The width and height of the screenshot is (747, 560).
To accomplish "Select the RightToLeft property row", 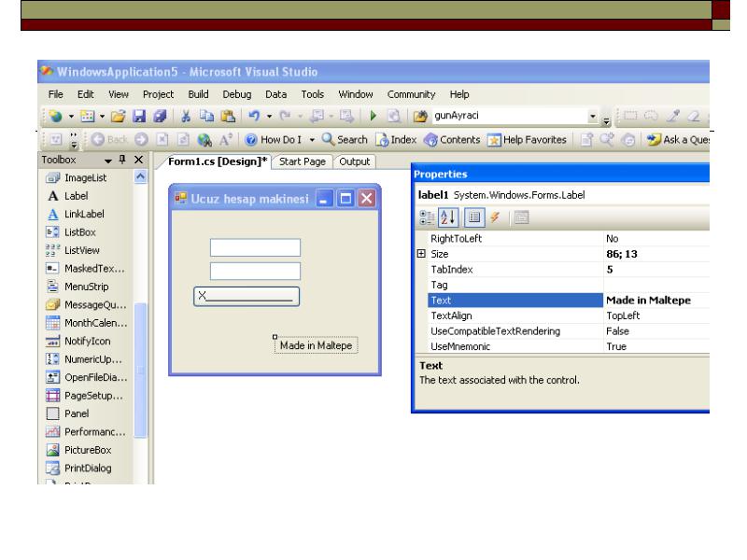I will click(563, 239).
